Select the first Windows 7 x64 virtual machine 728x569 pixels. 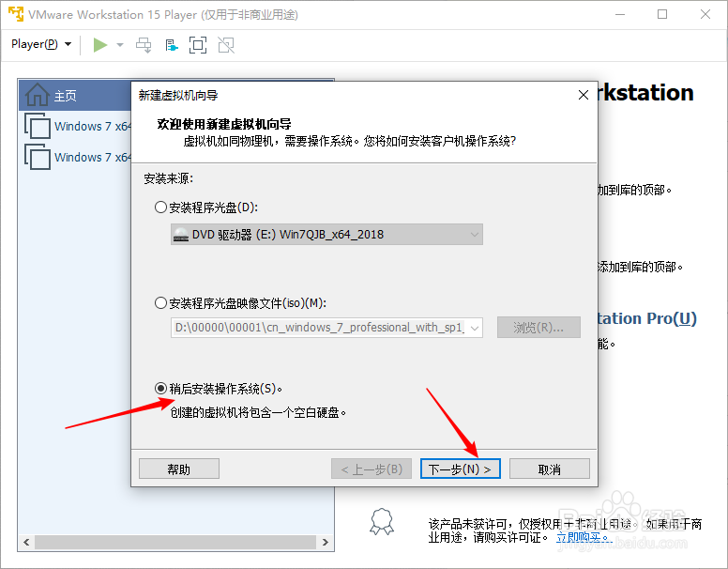79,126
